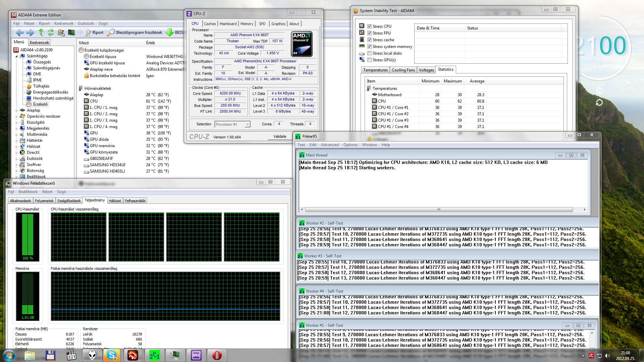Click the Core Speed value field in CPU-Z
Image resolution: width=644 pixels, height=362 pixels.
click(230, 94)
